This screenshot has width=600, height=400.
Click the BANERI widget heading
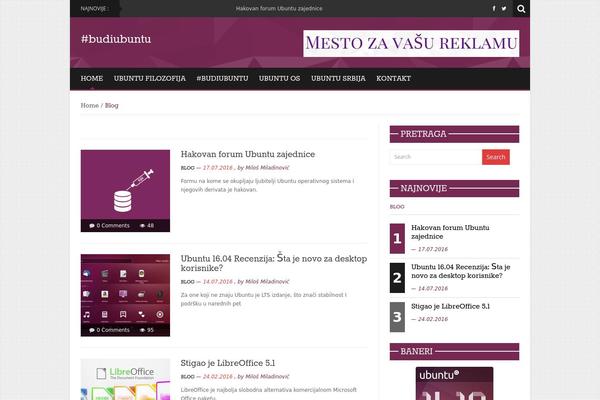(455, 351)
